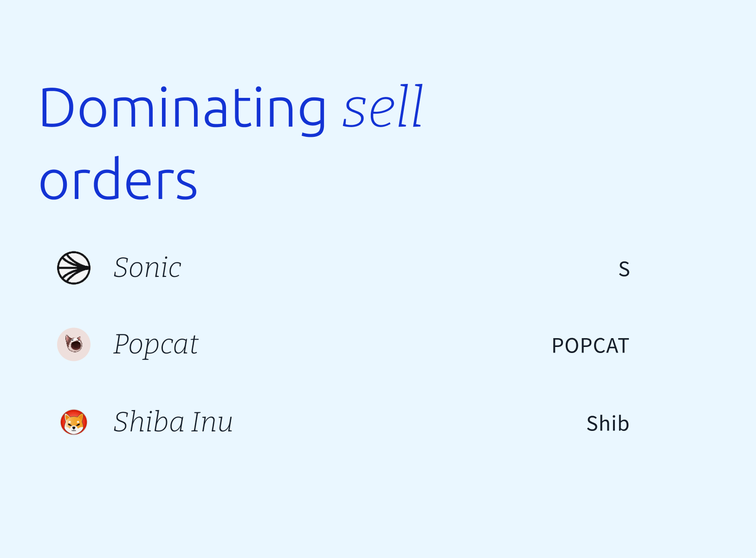Open the round black-and-white striped logo

click(x=74, y=268)
